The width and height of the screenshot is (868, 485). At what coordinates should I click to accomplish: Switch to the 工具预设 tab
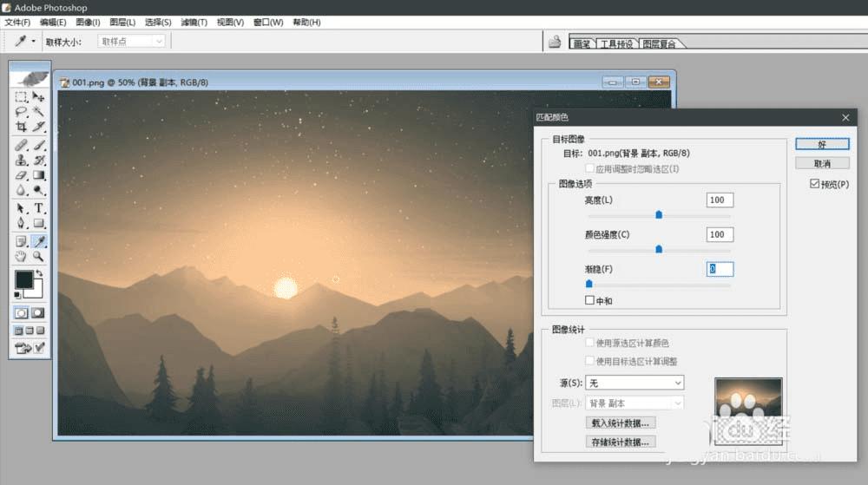coord(616,43)
